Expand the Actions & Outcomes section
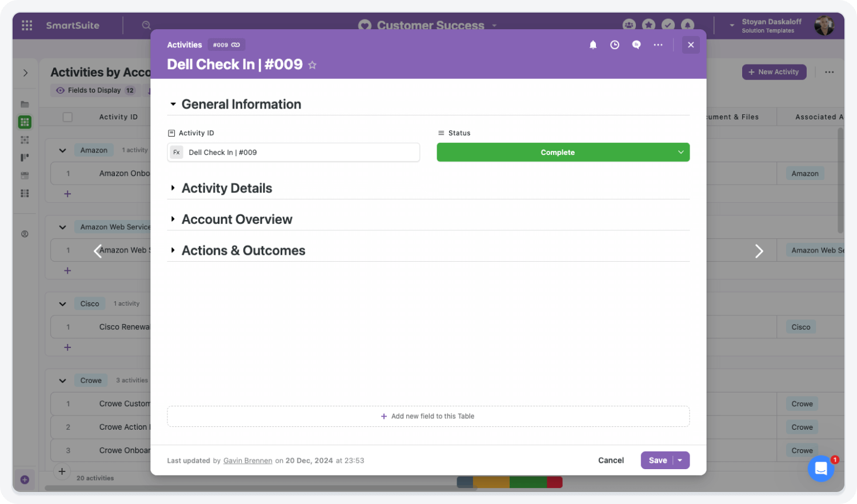857x504 pixels. [x=173, y=250]
